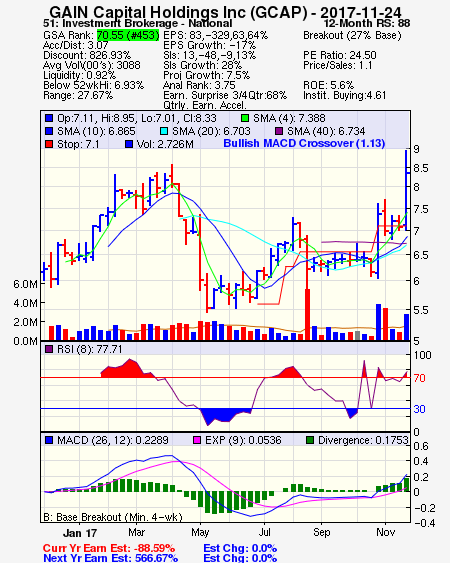The height and width of the screenshot is (563, 450).
Task: Click the Bullish MACD Crossover label
Action: coord(304,143)
